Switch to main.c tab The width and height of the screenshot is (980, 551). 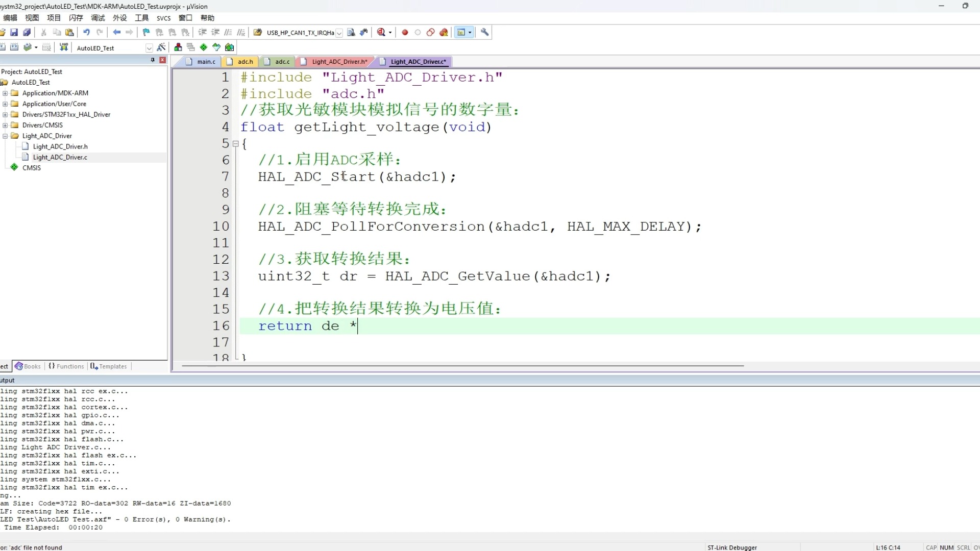[x=206, y=62]
